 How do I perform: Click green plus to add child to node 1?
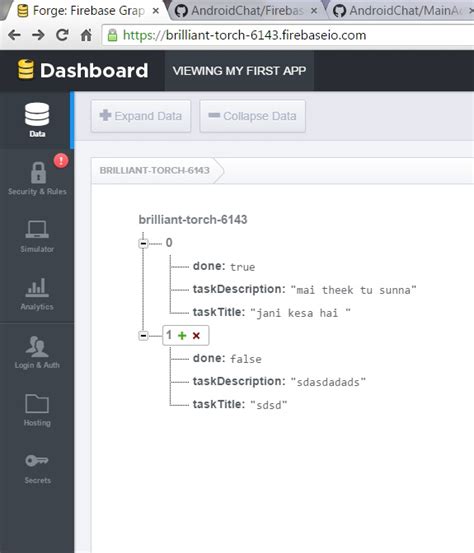(x=182, y=335)
